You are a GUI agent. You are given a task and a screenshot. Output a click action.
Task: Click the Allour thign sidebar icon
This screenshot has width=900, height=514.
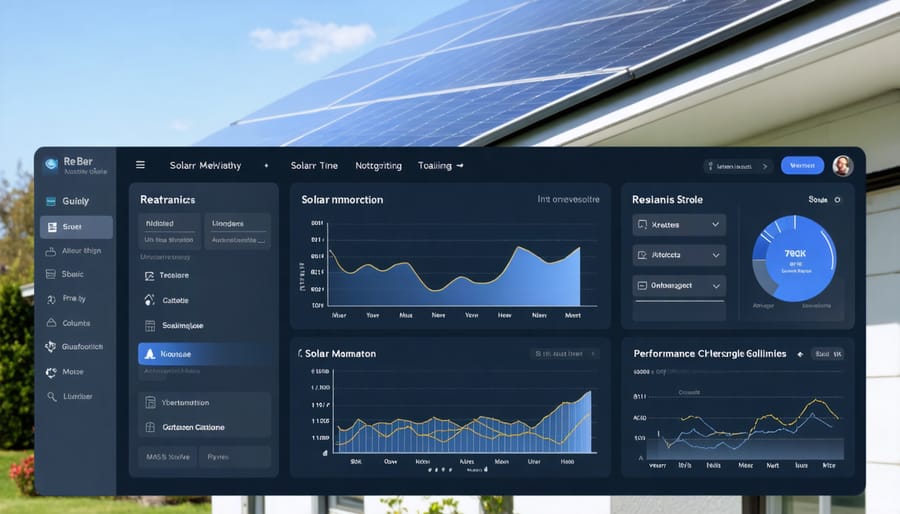tap(51, 251)
